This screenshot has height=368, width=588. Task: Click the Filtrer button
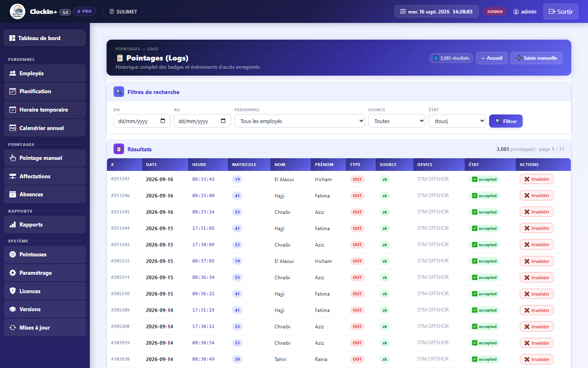(506, 121)
